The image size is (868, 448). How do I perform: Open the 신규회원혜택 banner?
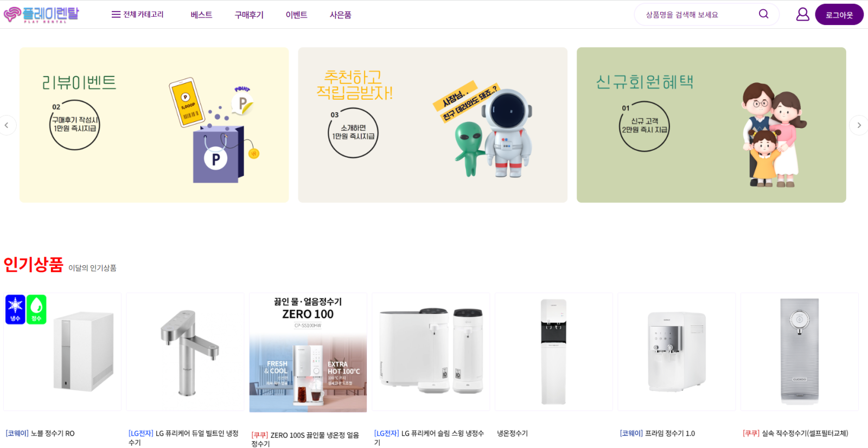pyautogui.click(x=711, y=125)
